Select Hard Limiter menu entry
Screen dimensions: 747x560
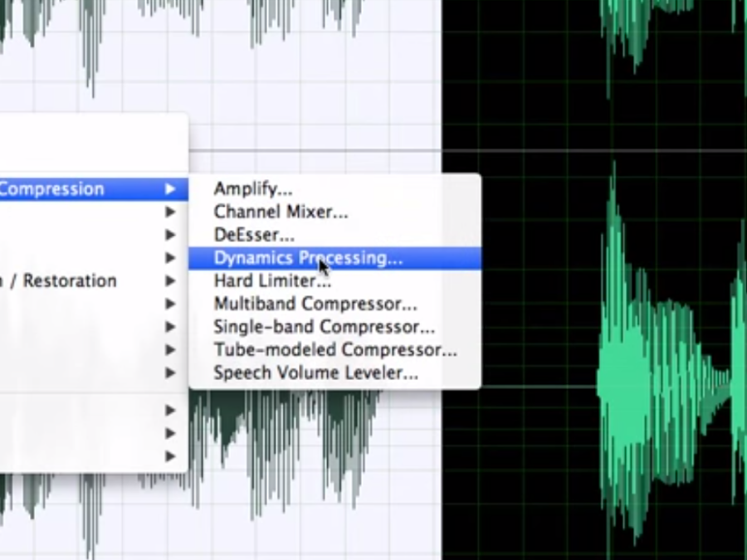pyautogui.click(x=271, y=281)
